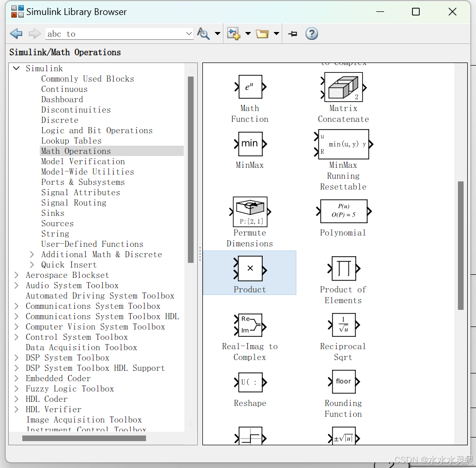Open Logic and Bit Operations library
This screenshot has width=476, height=468.
tap(97, 130)
